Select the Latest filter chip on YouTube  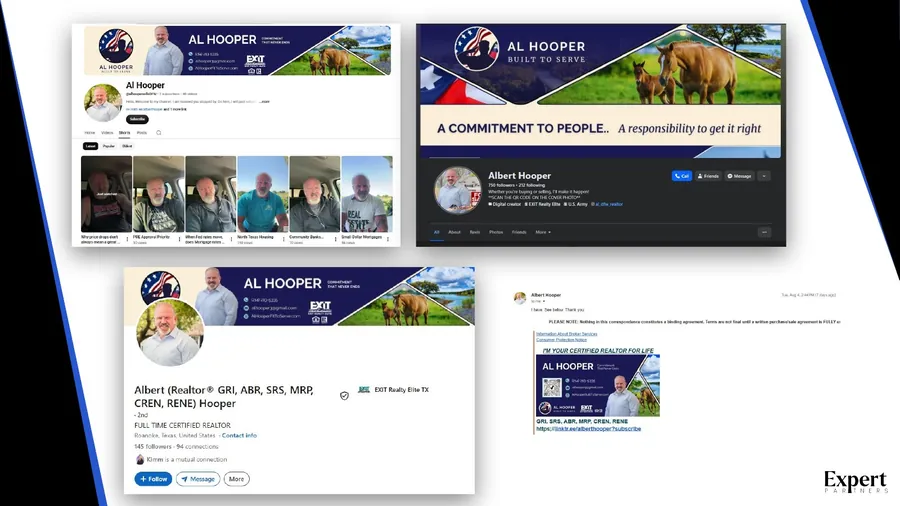click(x=90, y=146)
